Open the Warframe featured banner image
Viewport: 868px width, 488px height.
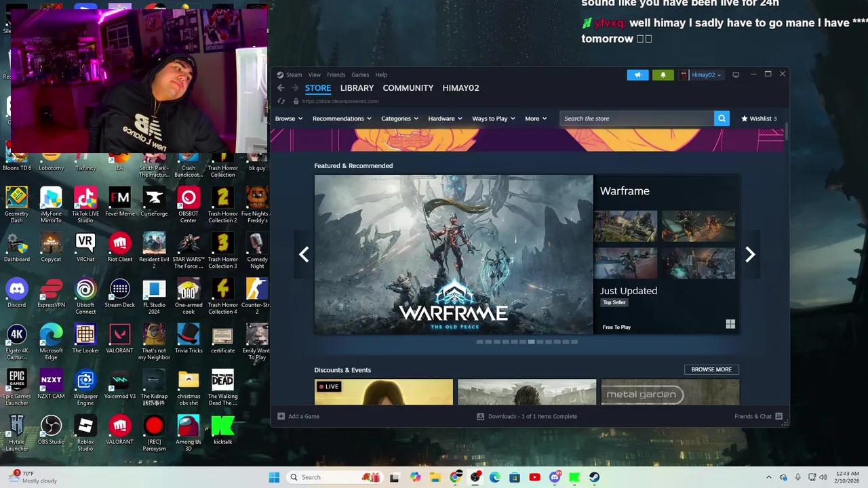coord(454,254)
